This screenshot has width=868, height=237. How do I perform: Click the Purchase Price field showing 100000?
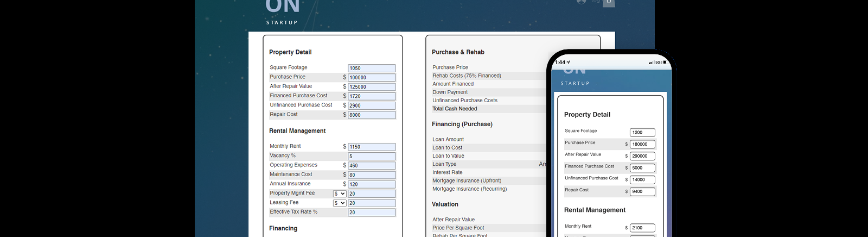pos(372,77)
